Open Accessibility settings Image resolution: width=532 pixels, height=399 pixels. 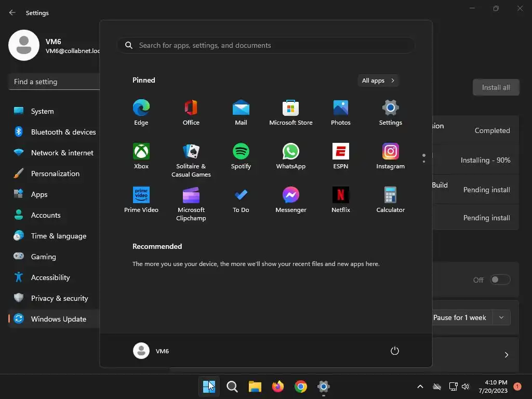coord(54,277)
